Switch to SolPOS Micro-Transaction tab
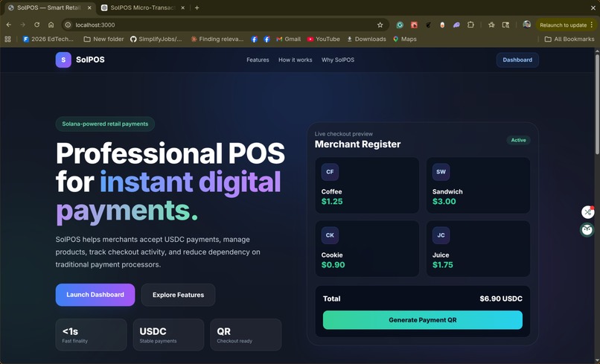600x364 pixels. coord(143,7)
